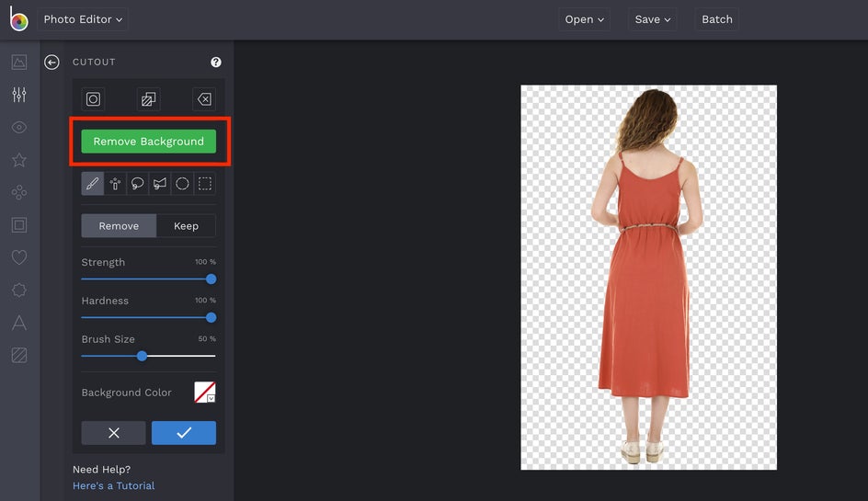Go back using the Cutout arrow
This screenshot has height=501, width=868.
click(x=51, y=62)
